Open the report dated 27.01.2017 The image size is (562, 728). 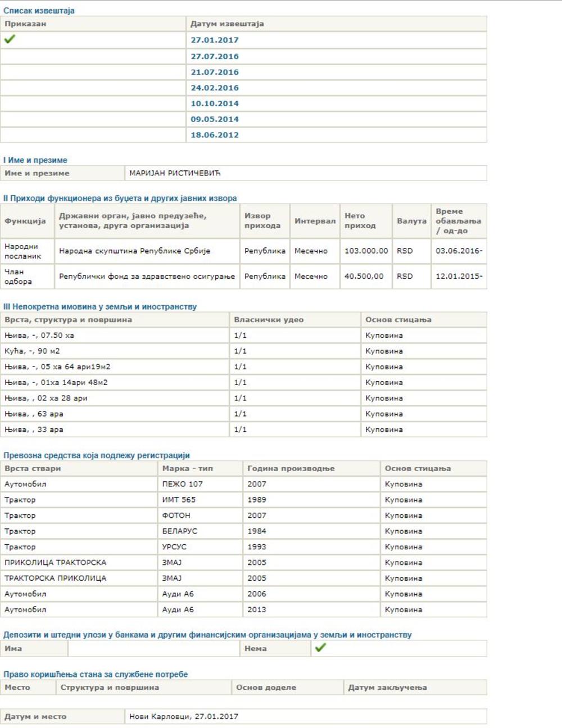click(x=215, y=40)
